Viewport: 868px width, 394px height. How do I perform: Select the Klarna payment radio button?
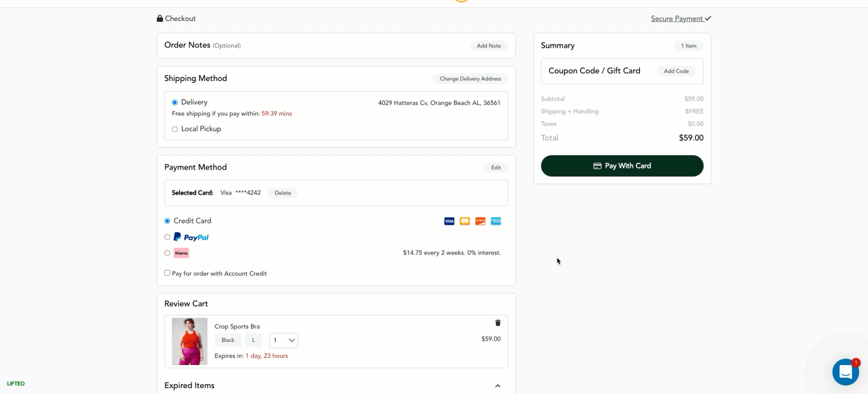(167, 253)
